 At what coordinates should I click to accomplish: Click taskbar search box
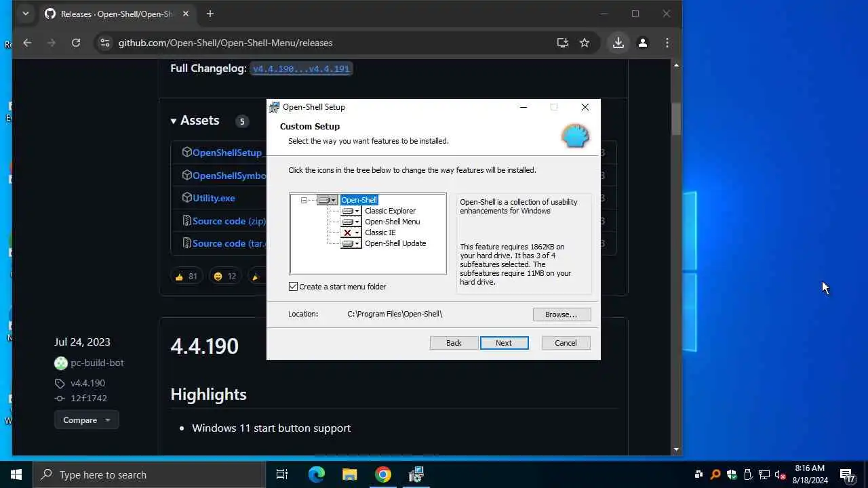point(149,474)
